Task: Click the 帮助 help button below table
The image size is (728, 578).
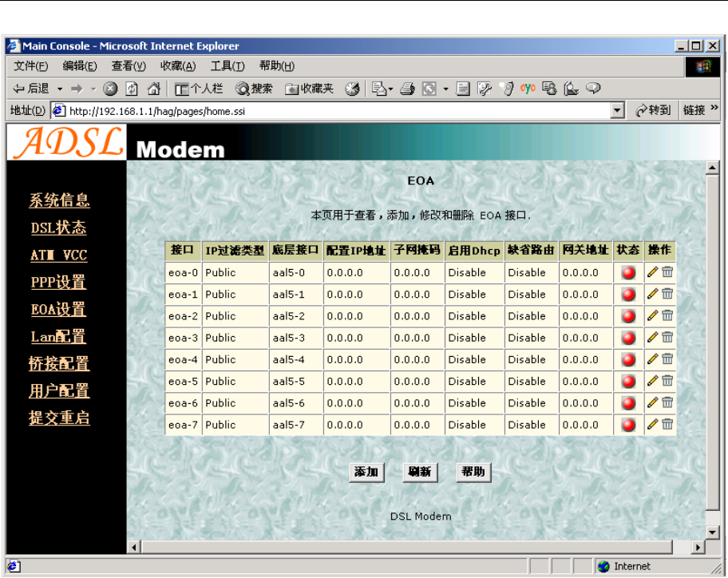Action: point(473,472)
